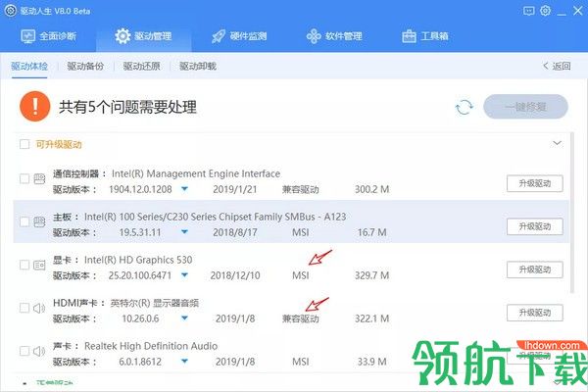Click the 驱动管理 gear icon
The height and width of the screenshot is (392, 588).
[x=122, y=36]
